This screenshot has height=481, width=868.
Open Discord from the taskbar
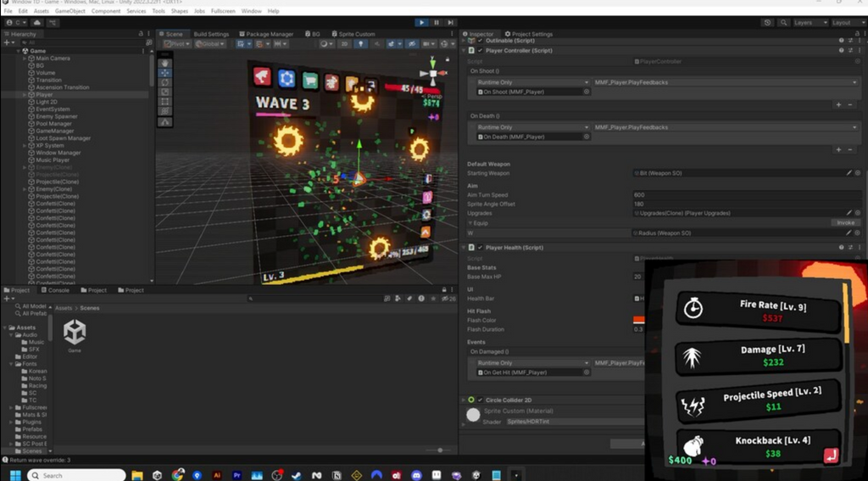[416, 475]
